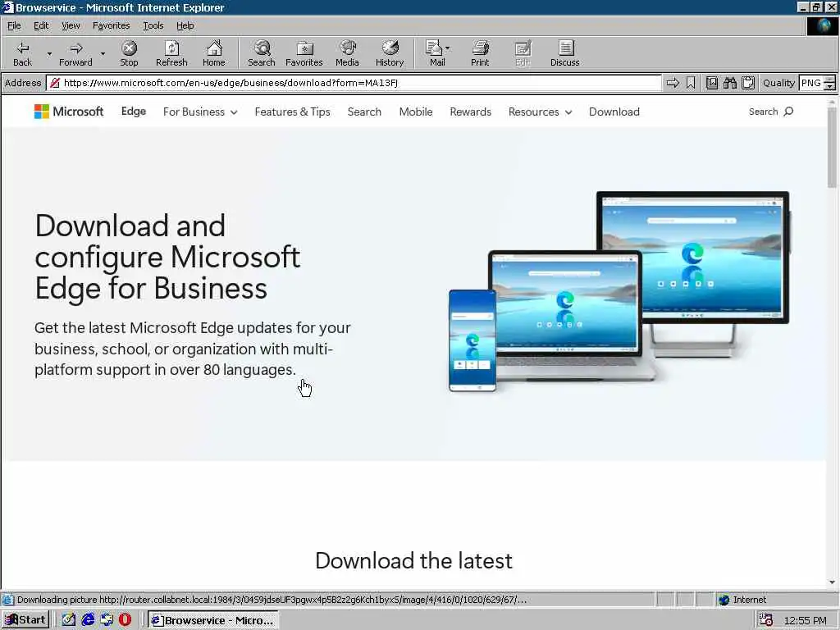Viewport: 840px width, 630px height.
Task: Launch Opera from quick launch
Action: pyautogui.click(x=125, y=620)
